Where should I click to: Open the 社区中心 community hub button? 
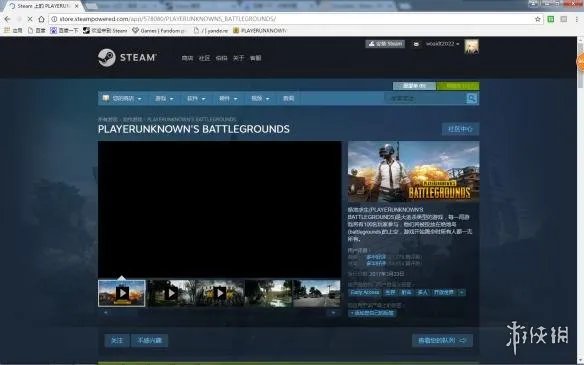(x=460, y=129)
